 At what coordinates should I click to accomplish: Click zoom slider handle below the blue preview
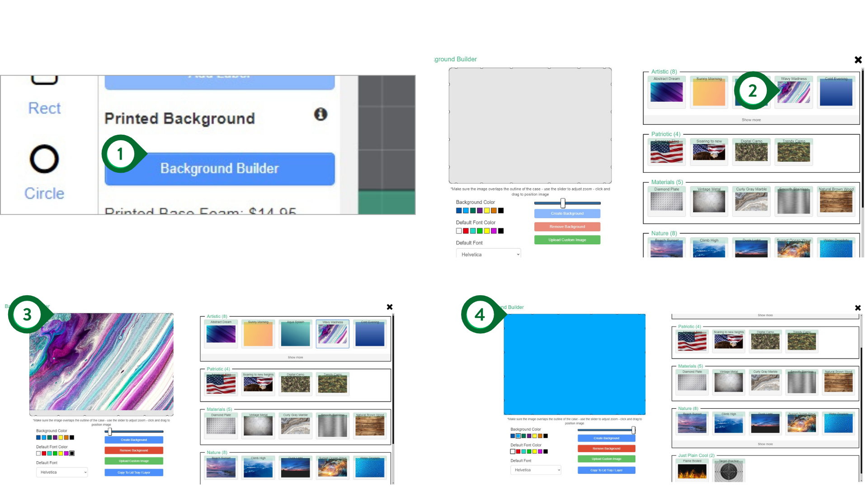633,430
